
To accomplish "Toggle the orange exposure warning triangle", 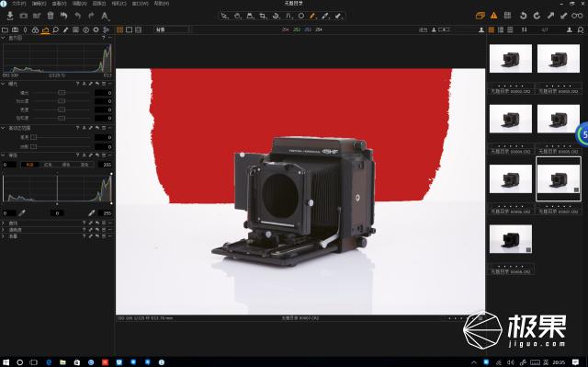I will coord(494,16).
